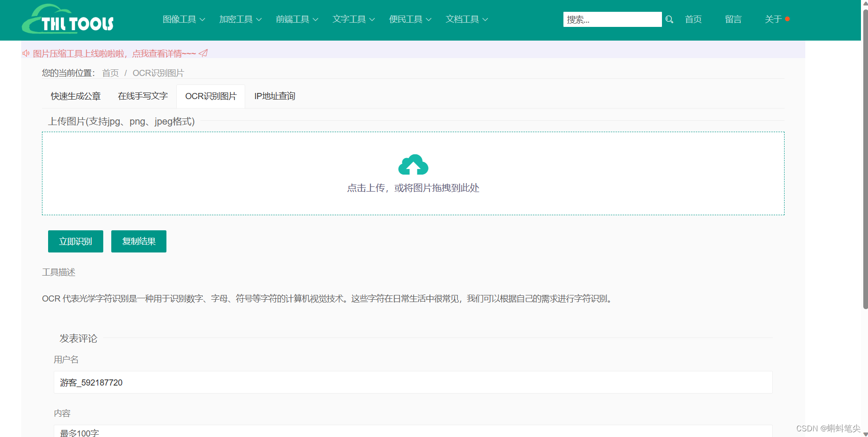Click the cloud upload icon
This screenshot has height=437, width=868.
click(413, 164)
